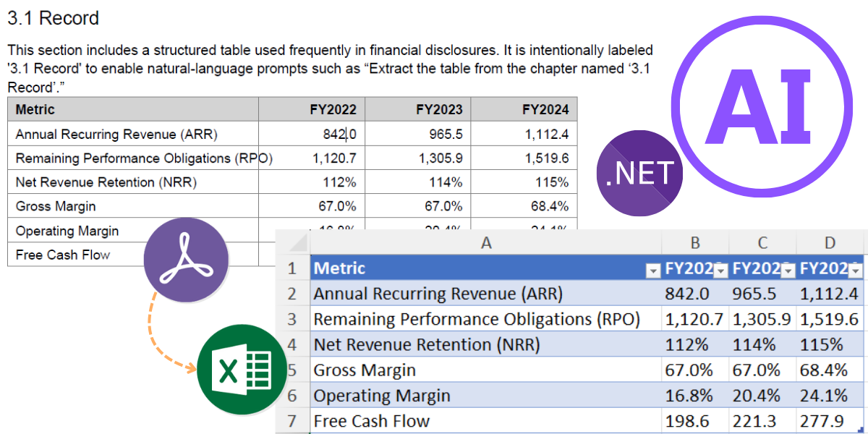Select Excel cell 'Operating Margin'
The width and height of the screenshot is (868, 434).
click(x=485, y=396)
